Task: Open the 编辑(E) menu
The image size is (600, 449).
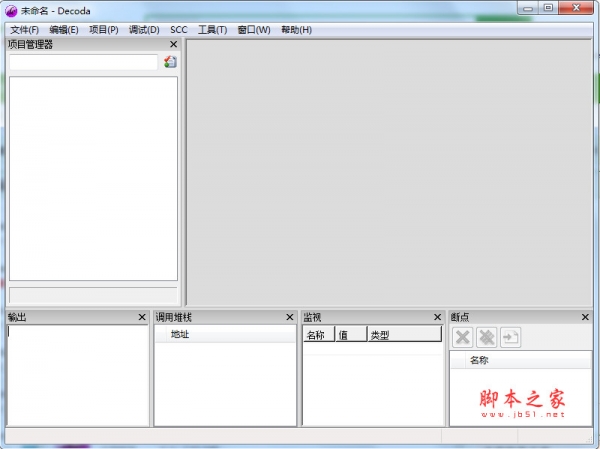Action: point(63,30)
